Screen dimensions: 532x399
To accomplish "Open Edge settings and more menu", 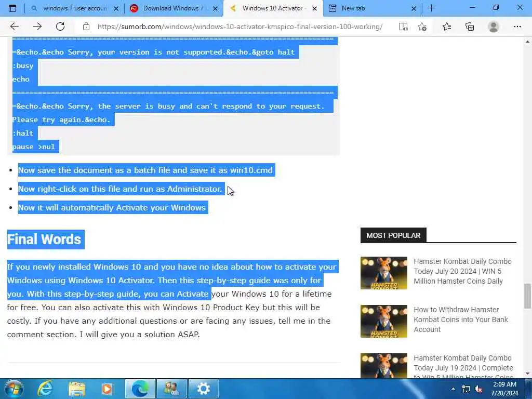I will (x=517, y=26).
